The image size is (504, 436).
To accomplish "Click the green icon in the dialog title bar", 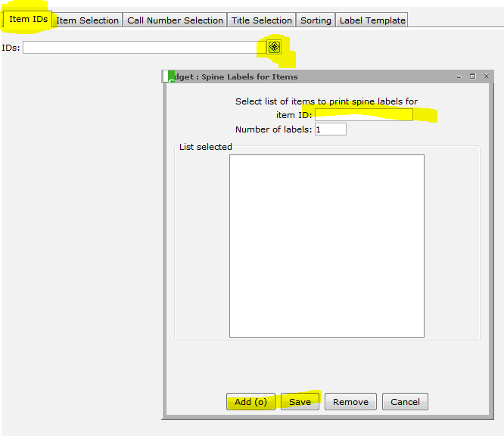I will coord(170,76).
